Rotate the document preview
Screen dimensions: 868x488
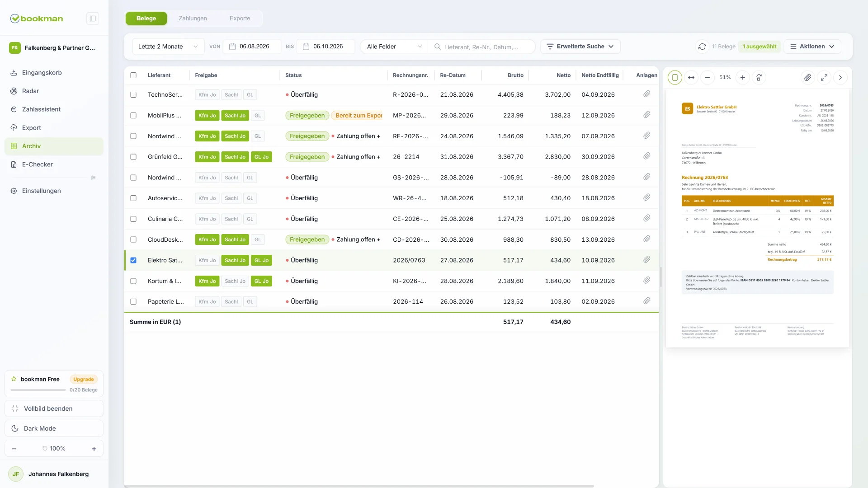[759, 78]
